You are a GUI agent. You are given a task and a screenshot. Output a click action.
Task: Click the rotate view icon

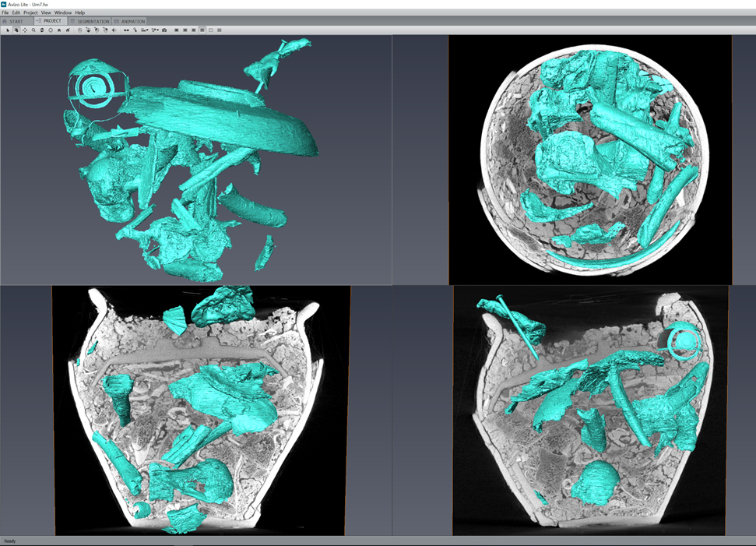42,30
